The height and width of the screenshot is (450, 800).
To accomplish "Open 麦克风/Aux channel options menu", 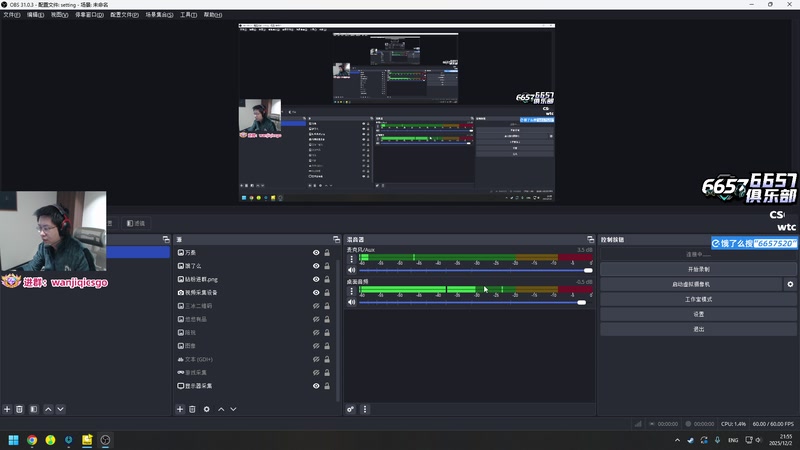I will (351, 259).
